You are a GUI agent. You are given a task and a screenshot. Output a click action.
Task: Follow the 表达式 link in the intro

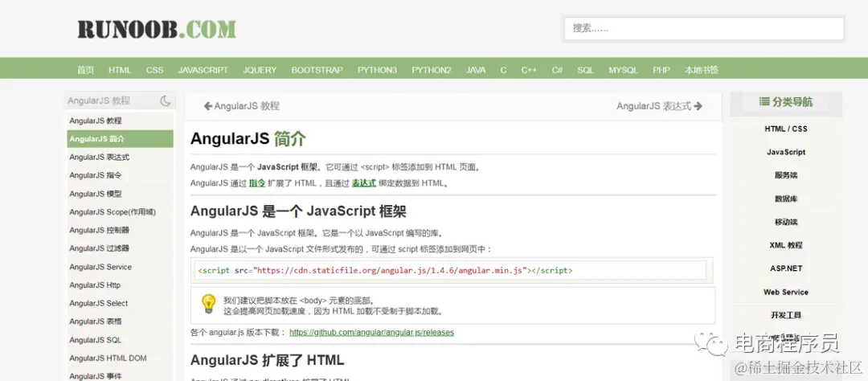point(364,182)
